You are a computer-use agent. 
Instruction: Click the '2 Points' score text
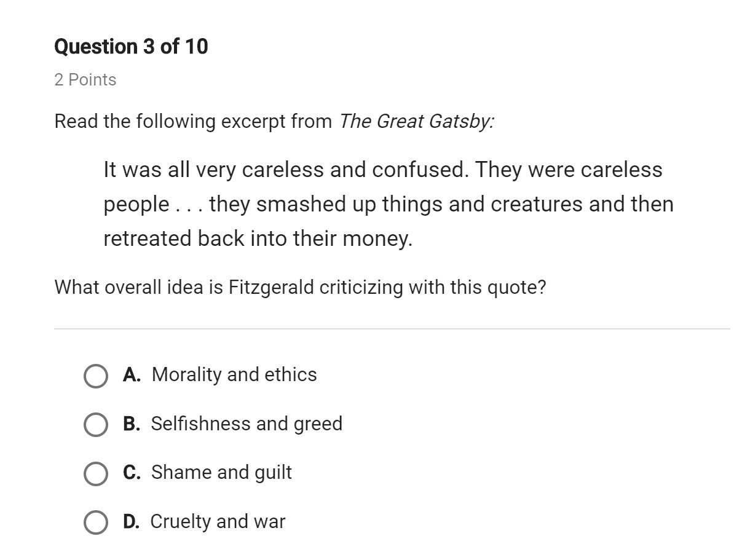(x=85, y=79)
